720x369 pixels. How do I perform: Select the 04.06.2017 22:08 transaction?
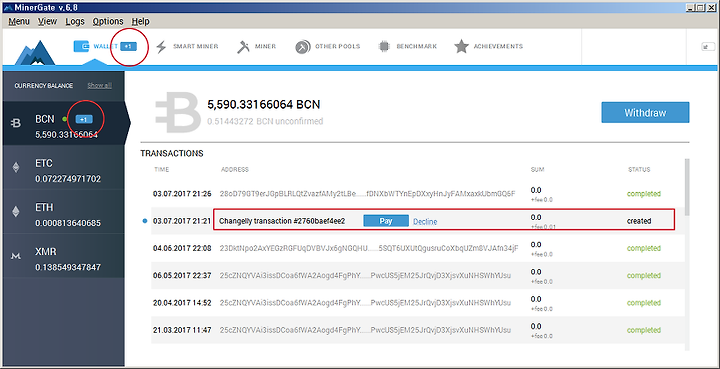417,248
